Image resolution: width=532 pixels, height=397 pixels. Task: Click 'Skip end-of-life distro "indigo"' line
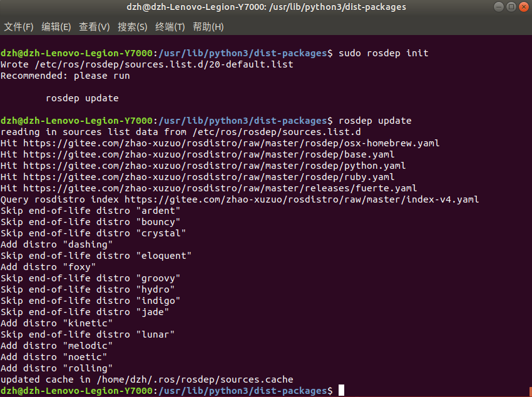tap(91, 300)
